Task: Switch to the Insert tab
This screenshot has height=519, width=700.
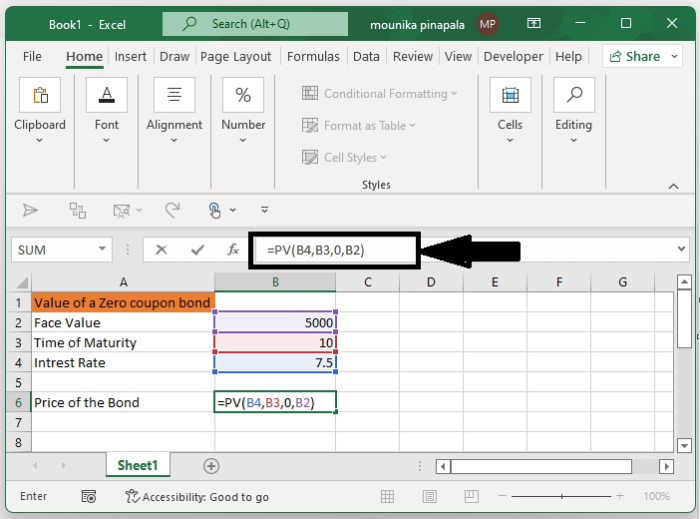Action: [130, 57]
